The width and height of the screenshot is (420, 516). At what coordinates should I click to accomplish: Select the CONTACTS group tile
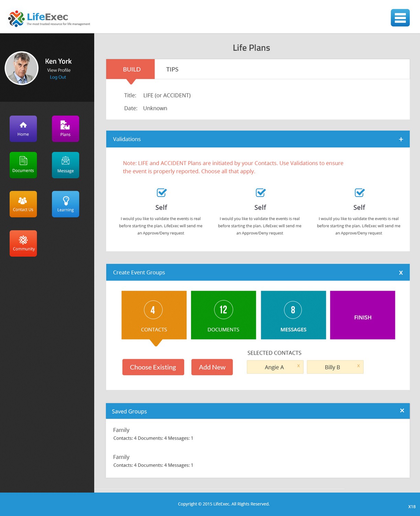point(154,315)
